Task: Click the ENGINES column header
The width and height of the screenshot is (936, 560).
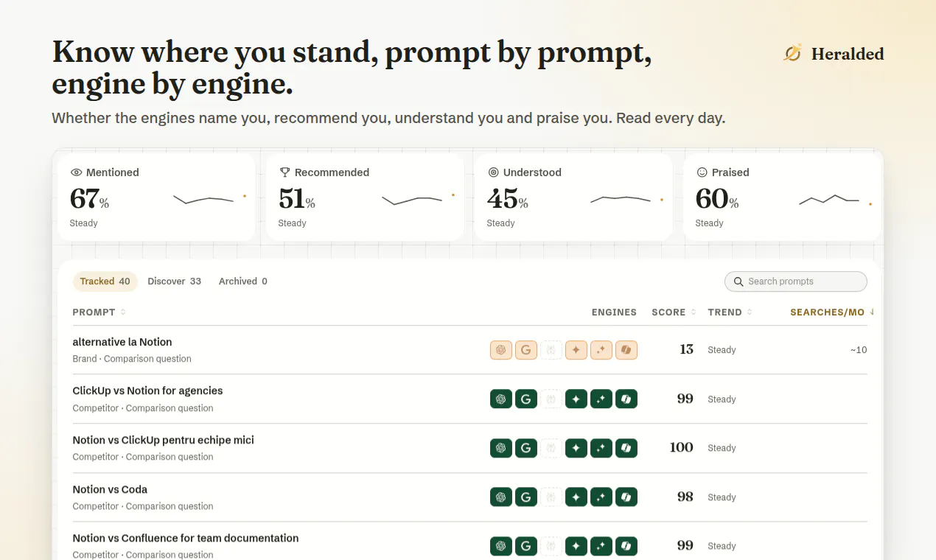Action: (614, 312)
